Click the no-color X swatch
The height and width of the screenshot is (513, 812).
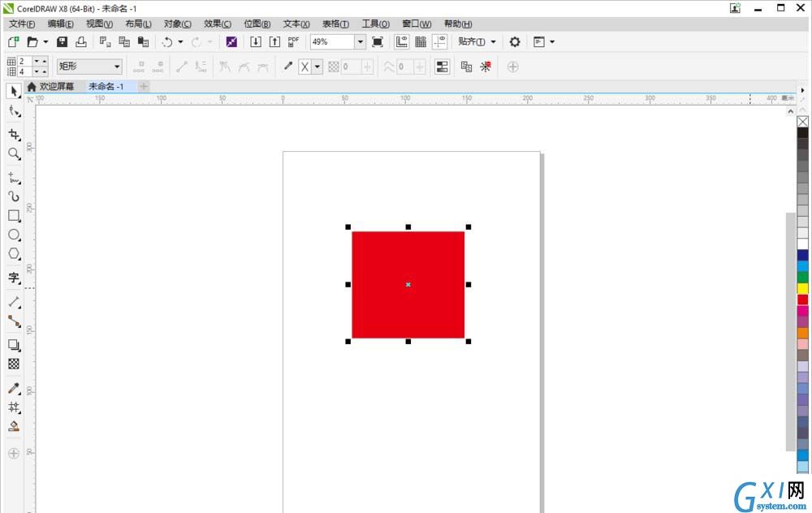pyautogui.click(x=803, y=122)
